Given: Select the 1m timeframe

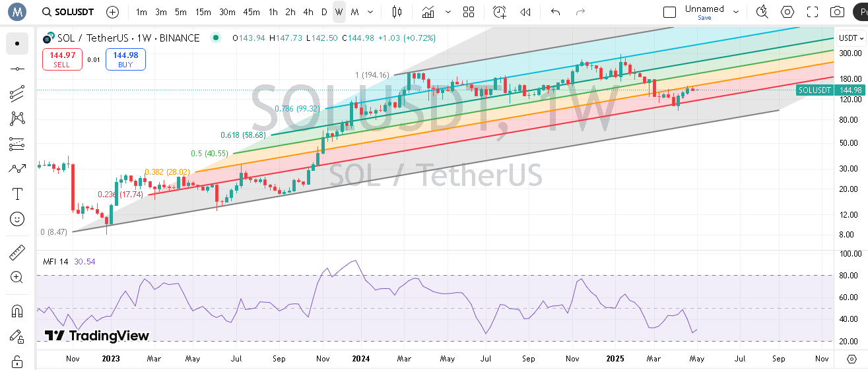Looking at the screenshot, I should [x=141, y=12].
